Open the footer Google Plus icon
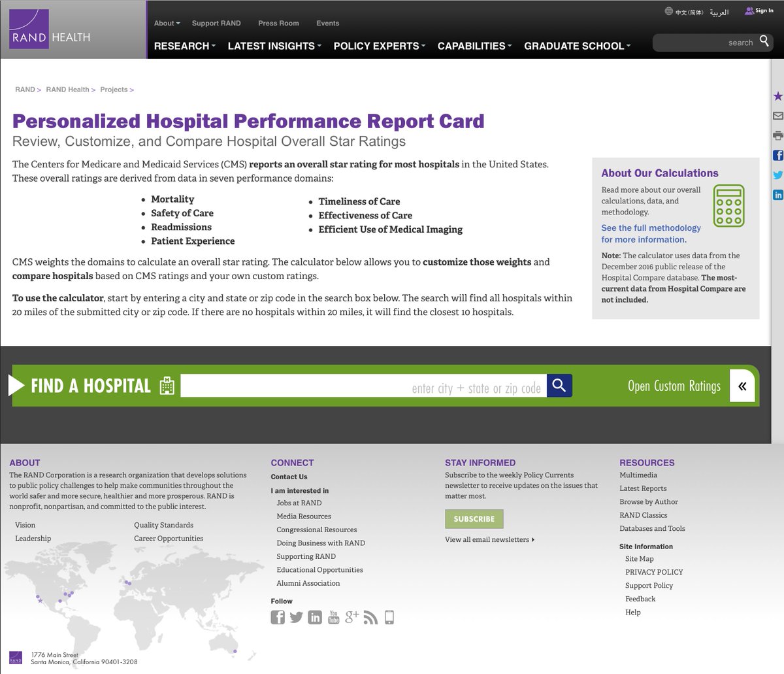 tap(352, 616)
